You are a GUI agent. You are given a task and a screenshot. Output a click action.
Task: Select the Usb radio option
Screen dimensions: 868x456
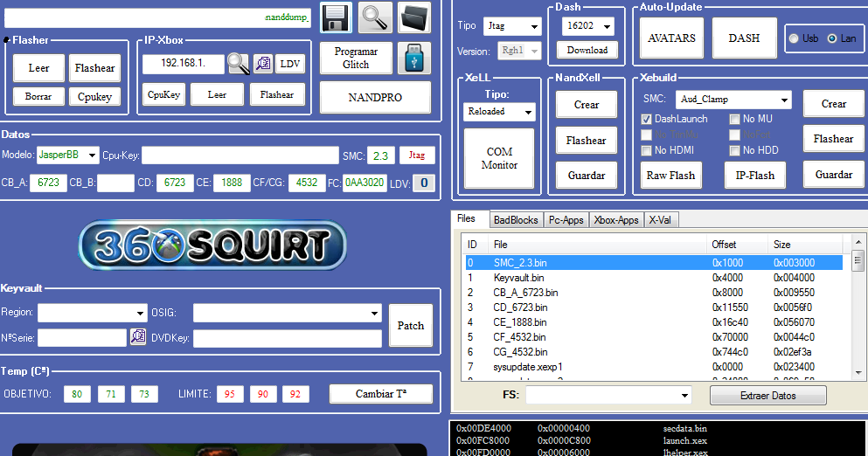click(x=794, y=38)
